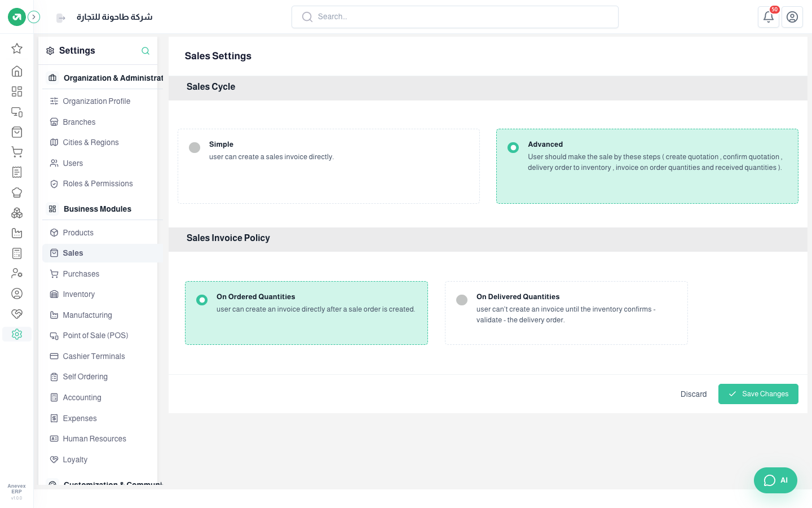This screenshot has height=508, width=812.
Task: Search within the Settings panel
Action: (145, 51)
